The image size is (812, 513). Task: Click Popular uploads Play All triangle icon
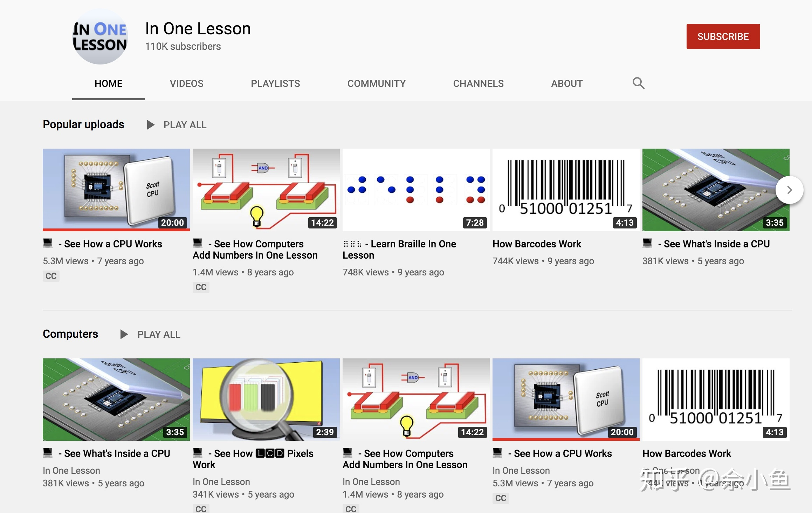(151, 125)
